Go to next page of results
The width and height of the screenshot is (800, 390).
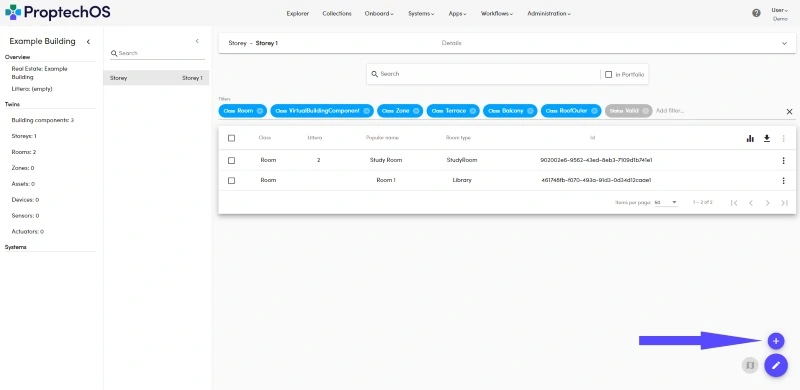pos(767,203)
